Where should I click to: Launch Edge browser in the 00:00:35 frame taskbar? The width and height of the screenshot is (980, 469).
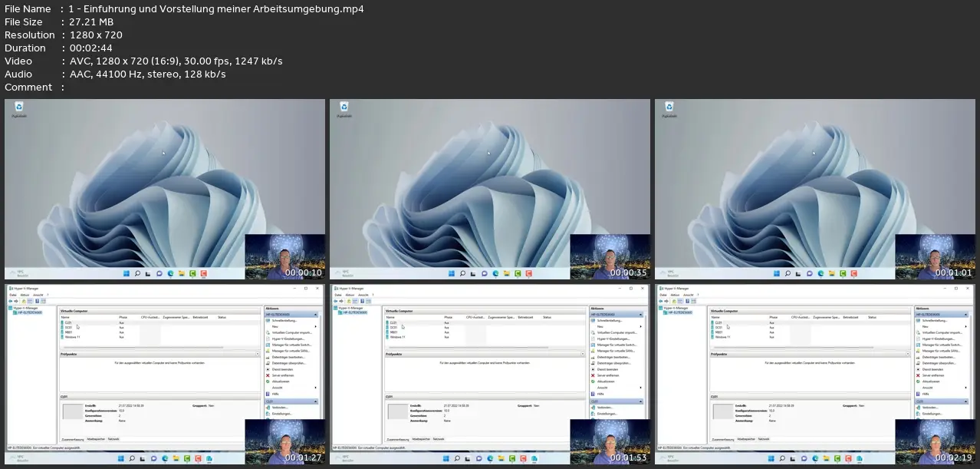(495, 273)
